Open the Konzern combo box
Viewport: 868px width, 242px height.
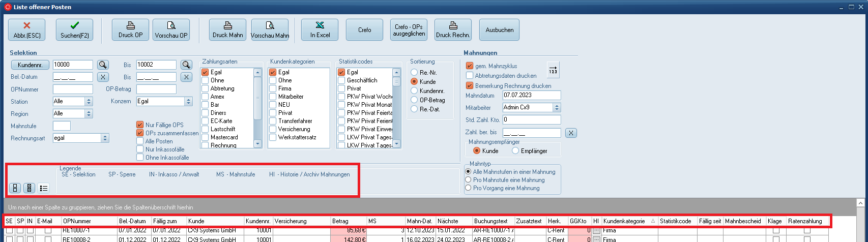click(188, 102)
